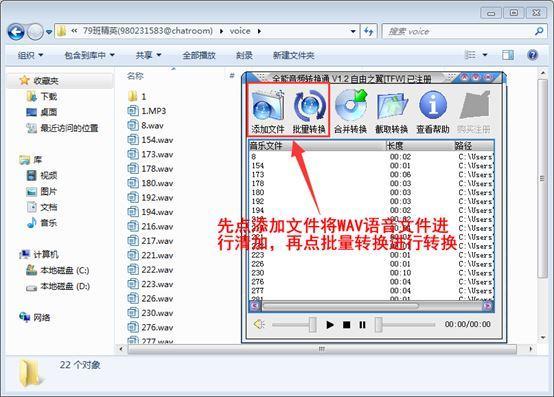Select the file 1.MP3

(147, 111)
